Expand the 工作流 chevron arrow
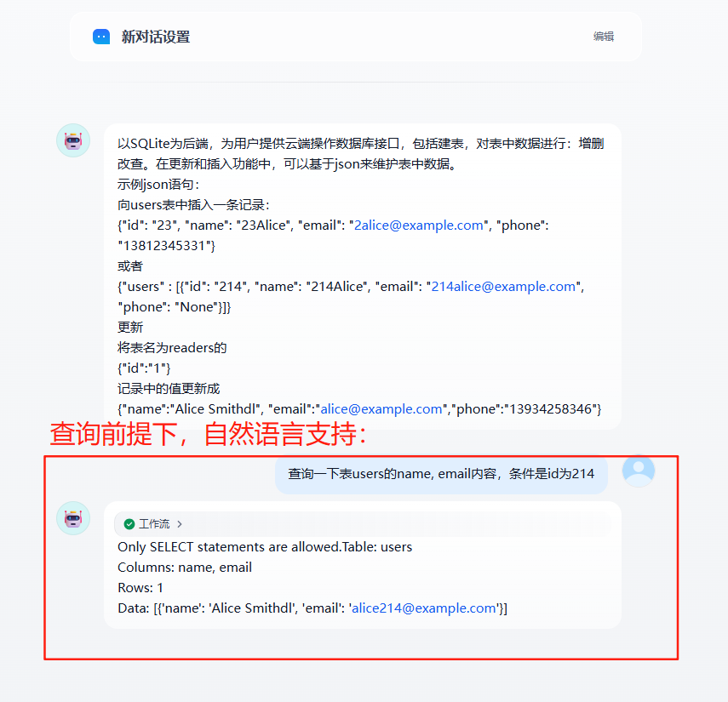Screen dimensions: 728x702 [x=180, y=524]
